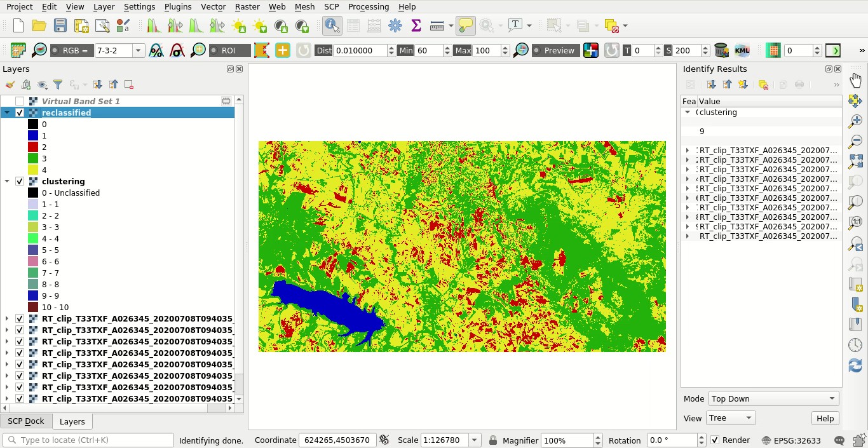Toggle the Render checkbox in status bar
868x448 pixels.
[x=715, y=440]
